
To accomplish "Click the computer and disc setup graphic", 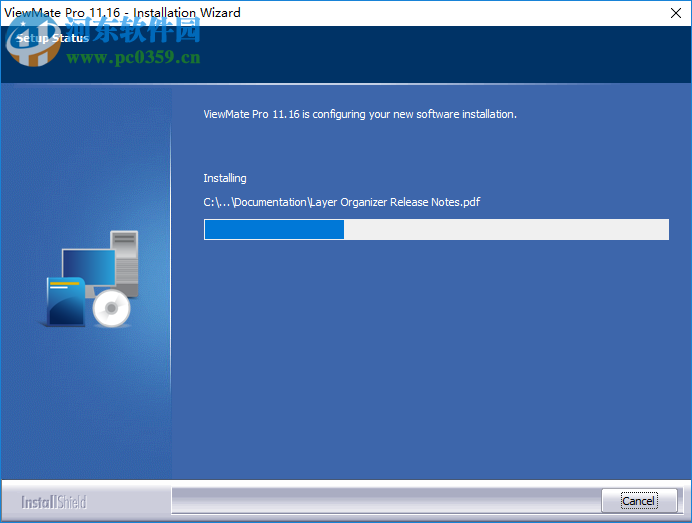I will point(90,279).
